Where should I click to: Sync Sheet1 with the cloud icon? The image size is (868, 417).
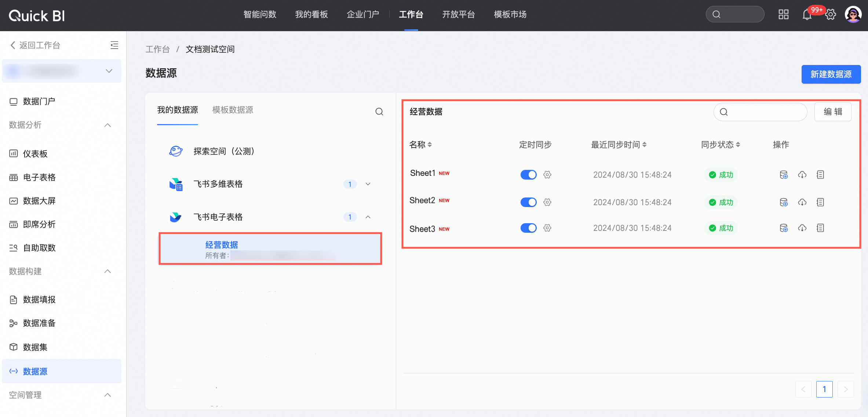802,175
